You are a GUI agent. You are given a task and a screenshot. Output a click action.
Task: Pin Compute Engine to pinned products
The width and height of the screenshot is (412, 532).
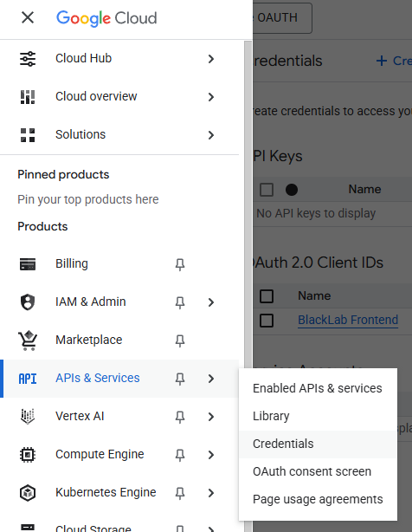(x=180, y=455)
